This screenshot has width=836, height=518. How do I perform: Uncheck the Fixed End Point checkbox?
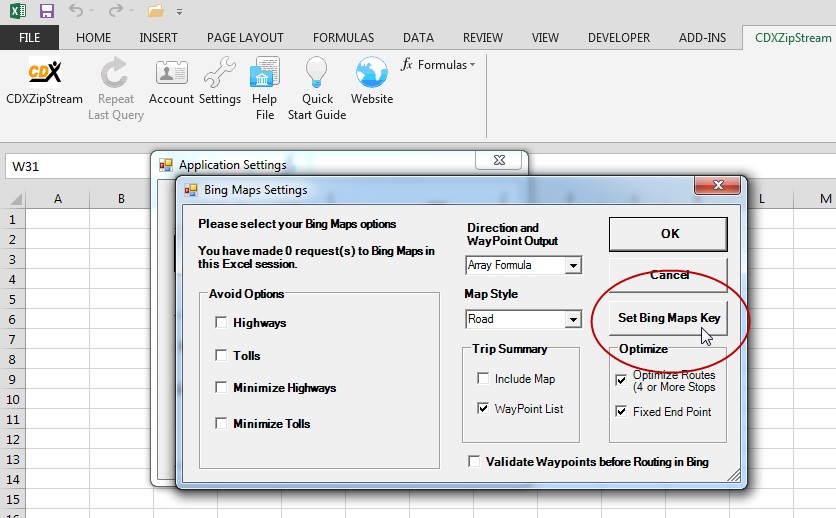coord(621,411)
